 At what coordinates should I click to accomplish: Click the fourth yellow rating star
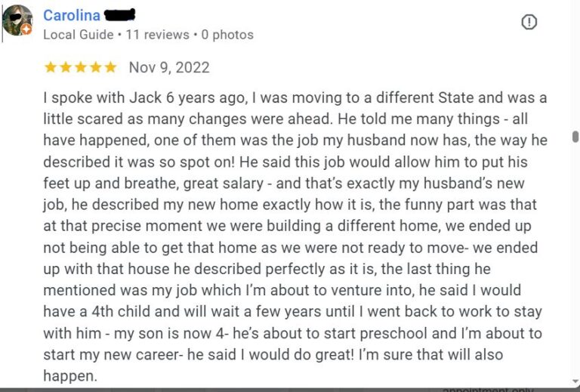point(95,67)
